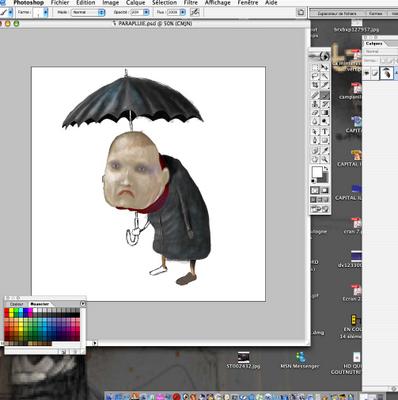Select the Path Selection tool

click(315, 131)
